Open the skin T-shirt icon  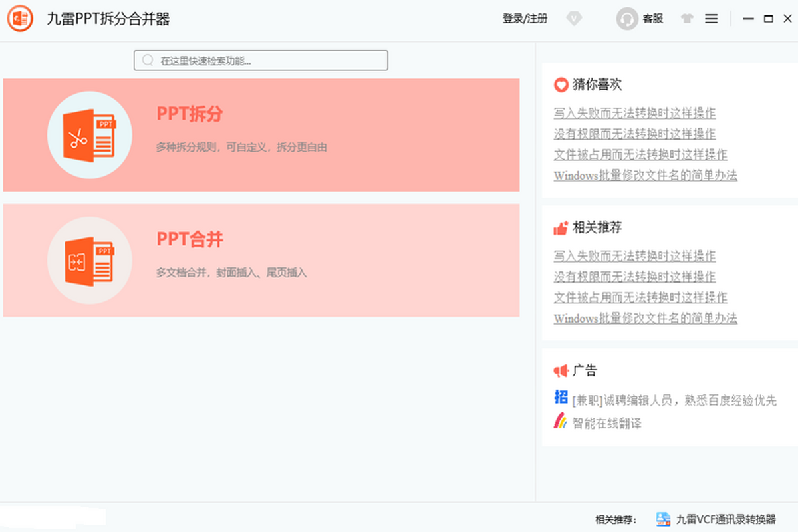click(687, 19)
